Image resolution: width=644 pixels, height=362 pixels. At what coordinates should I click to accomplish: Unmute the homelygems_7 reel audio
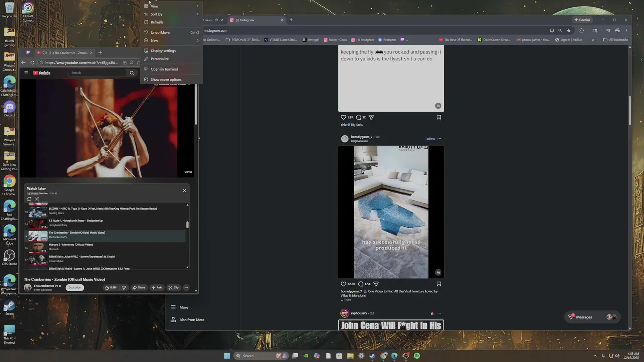click(438, 272)
